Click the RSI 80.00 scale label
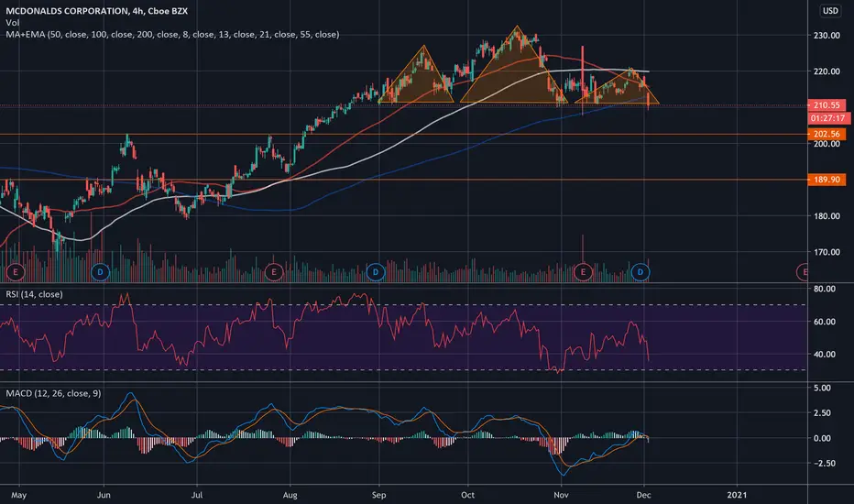 click(824, 289)
